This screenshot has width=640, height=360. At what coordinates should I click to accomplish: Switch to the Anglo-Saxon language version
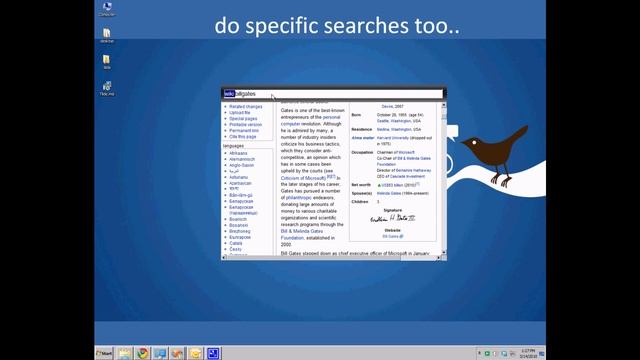coord(241,165)
